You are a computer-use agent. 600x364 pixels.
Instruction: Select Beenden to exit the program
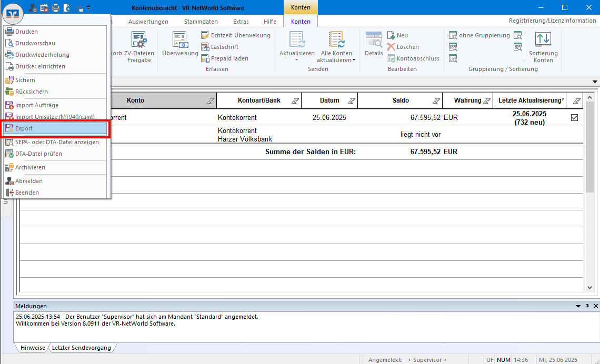click(x=55, y=193)
